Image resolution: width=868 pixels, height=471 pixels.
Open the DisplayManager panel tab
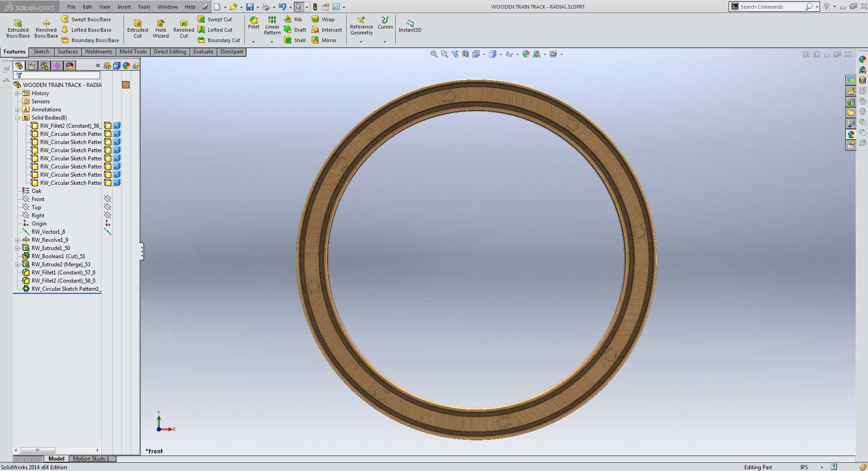(x=70, y=66)
